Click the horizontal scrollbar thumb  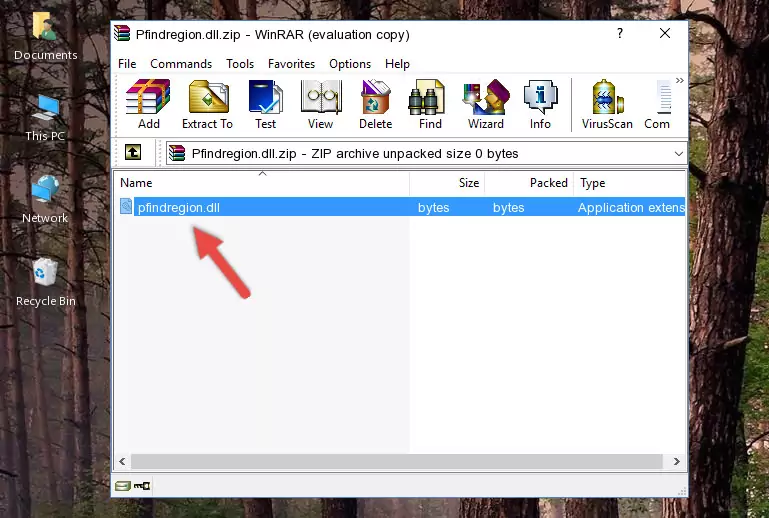397,462
